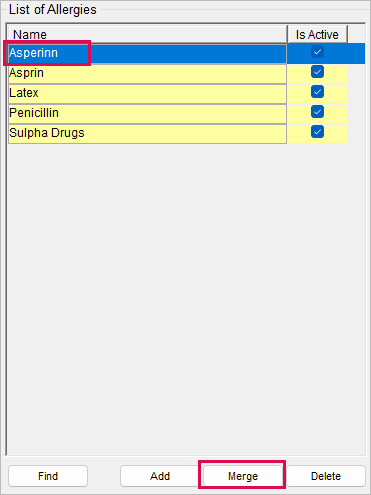The height and width of the screenshot is (495, 371).
Task: Sort by the Is Active column header
Action: (317, 34)
